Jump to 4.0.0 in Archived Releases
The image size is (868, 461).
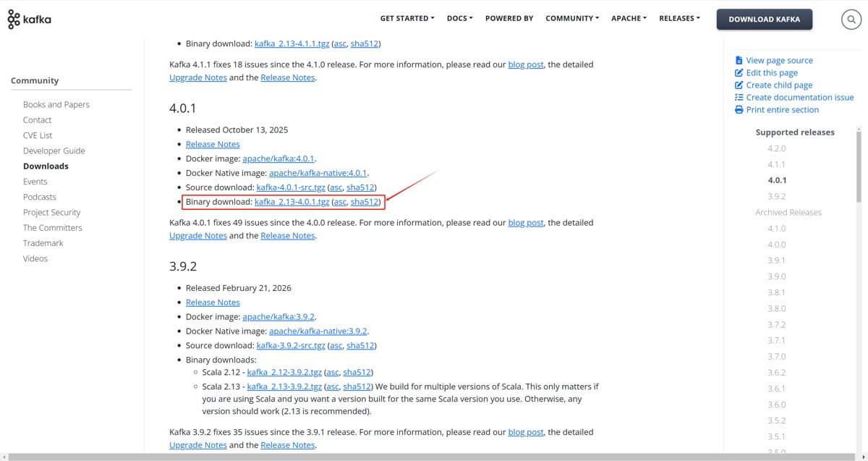tap(777, 245)
